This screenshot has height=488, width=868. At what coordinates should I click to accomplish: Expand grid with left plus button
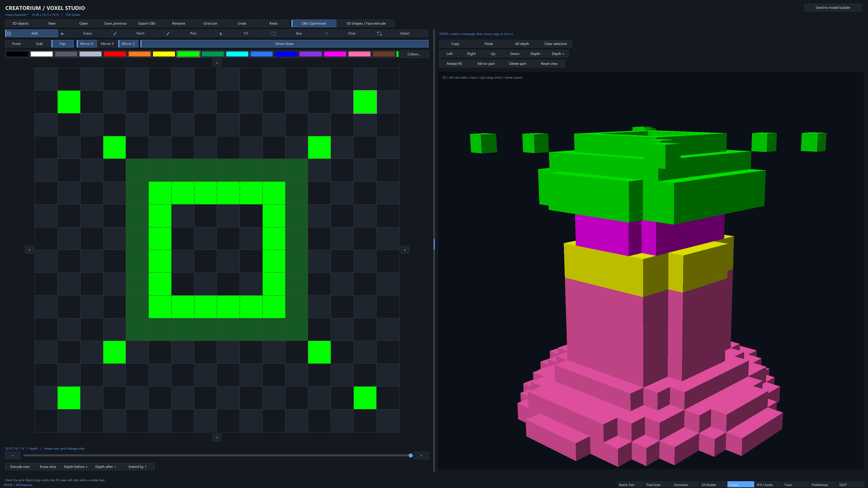pos(29,250)
